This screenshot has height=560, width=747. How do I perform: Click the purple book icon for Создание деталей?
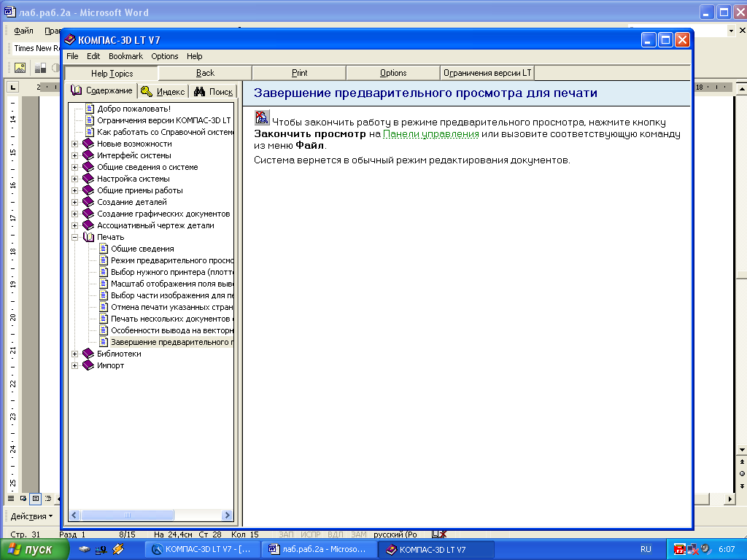pyautogui.click(x=88, y=202)
